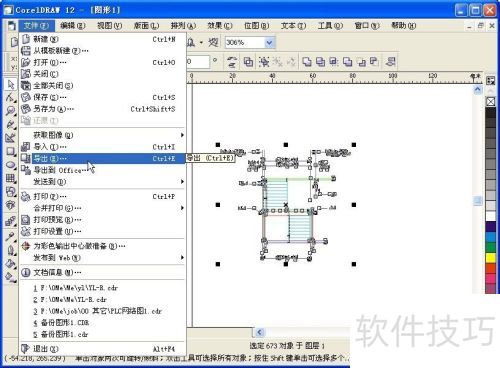Click the Front Minus Back icon
The width and height of the screenshot is (500, 368).
pyautogui.click(x=361, y=62)
